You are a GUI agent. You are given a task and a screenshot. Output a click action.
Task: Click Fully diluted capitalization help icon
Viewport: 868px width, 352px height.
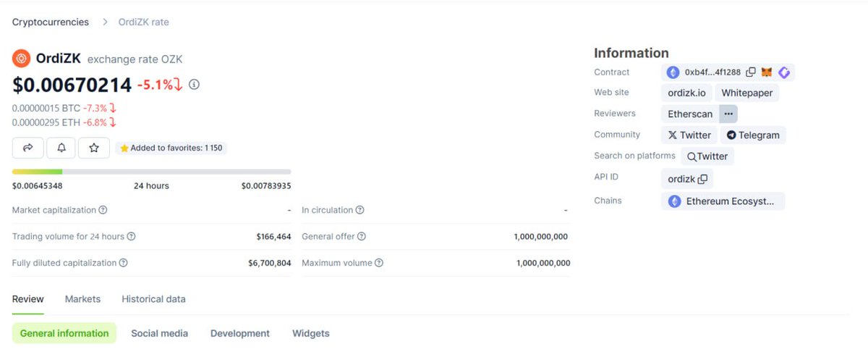pyautogui.click(x=123, y=263)
